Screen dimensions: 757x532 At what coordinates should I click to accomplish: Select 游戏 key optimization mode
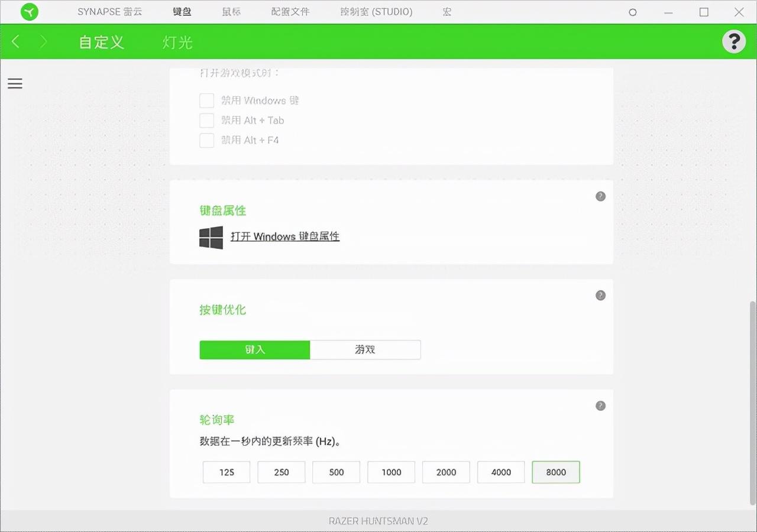click(365, 349)
